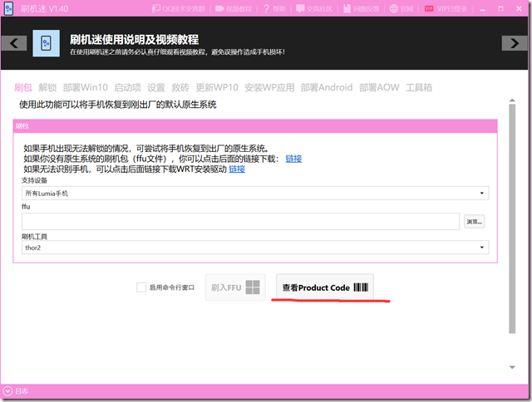Switch to the 解锁 tab
Viewport: 532px width, 402px height.
47,87
